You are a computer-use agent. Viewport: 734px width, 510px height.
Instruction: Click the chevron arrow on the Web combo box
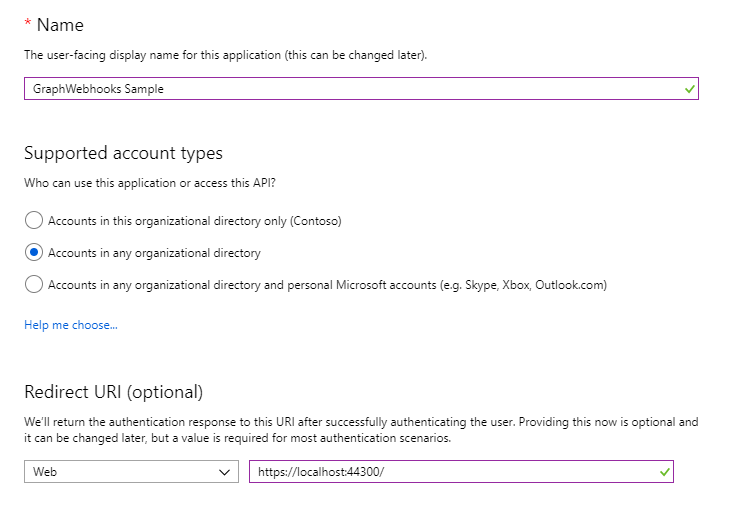click(225, 471)
